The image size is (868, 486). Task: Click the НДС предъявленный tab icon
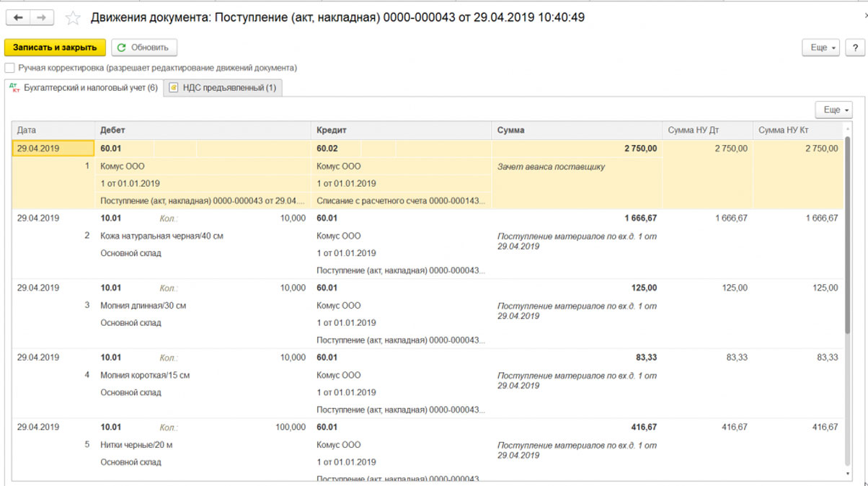[x=174, y=88]
